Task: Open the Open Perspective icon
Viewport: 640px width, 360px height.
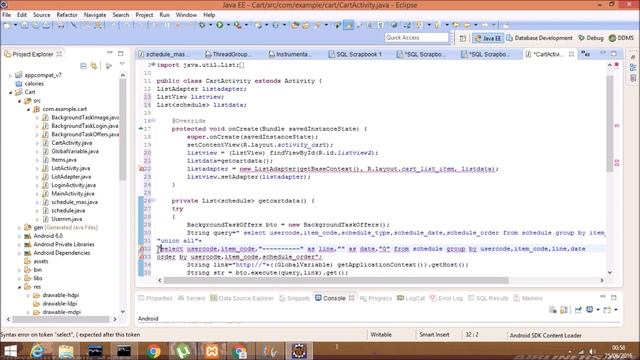Action: pos(462,38)
